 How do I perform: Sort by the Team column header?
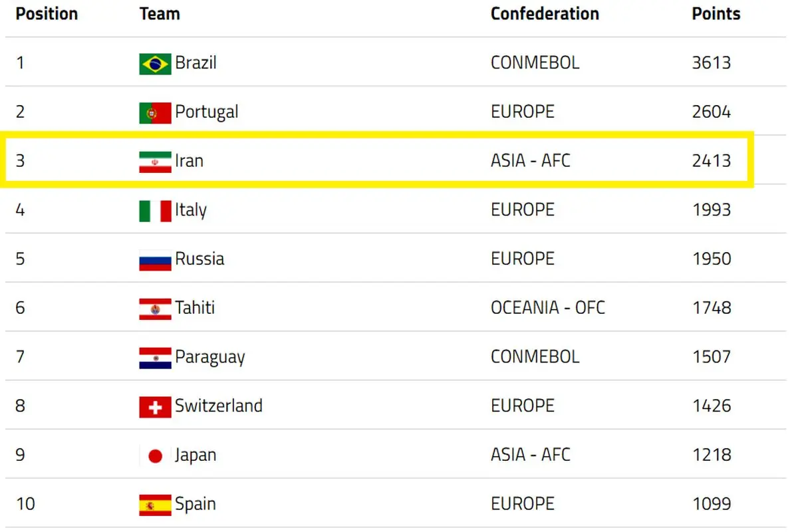click(x=160, y=14)
